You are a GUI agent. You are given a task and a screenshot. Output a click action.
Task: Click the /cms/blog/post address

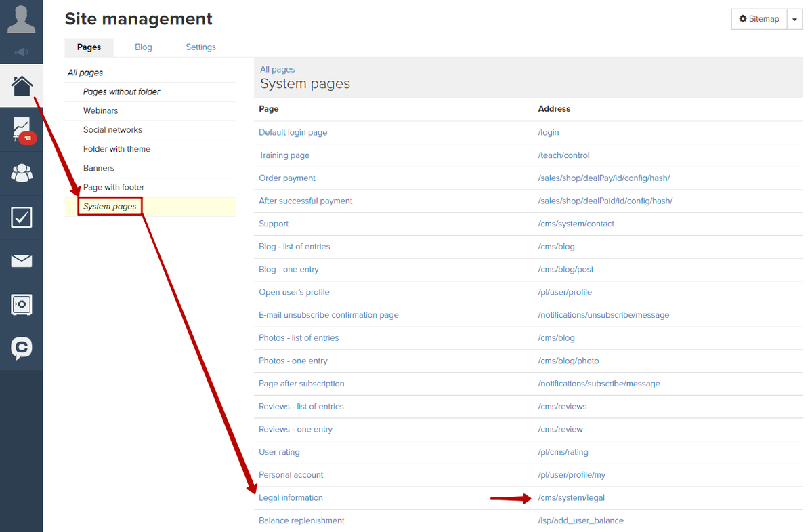pos(565,269)
